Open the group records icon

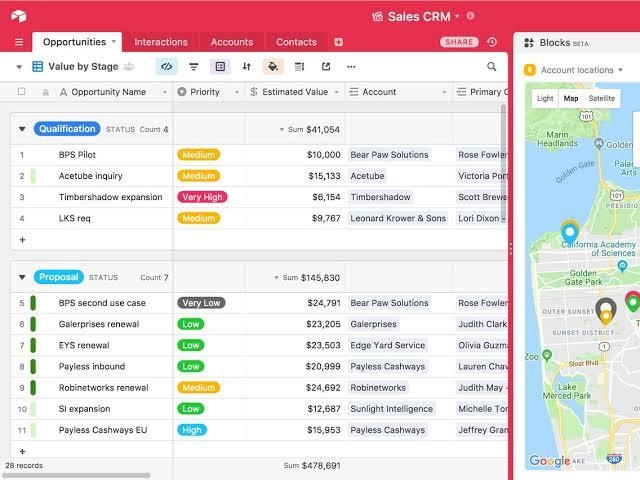pos(220,67)
